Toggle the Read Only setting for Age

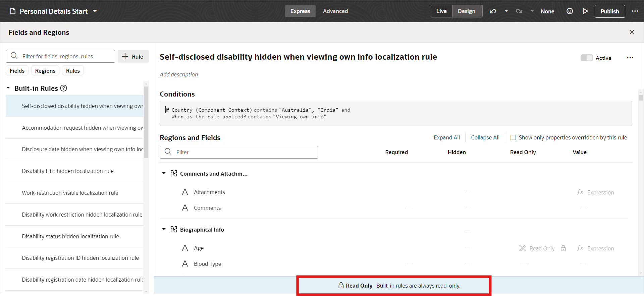point(537,248)
